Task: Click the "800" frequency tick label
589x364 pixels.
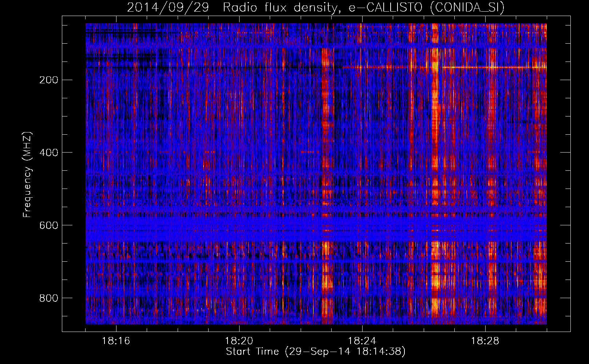Action: pyautogui.click(x=49, y=298)
